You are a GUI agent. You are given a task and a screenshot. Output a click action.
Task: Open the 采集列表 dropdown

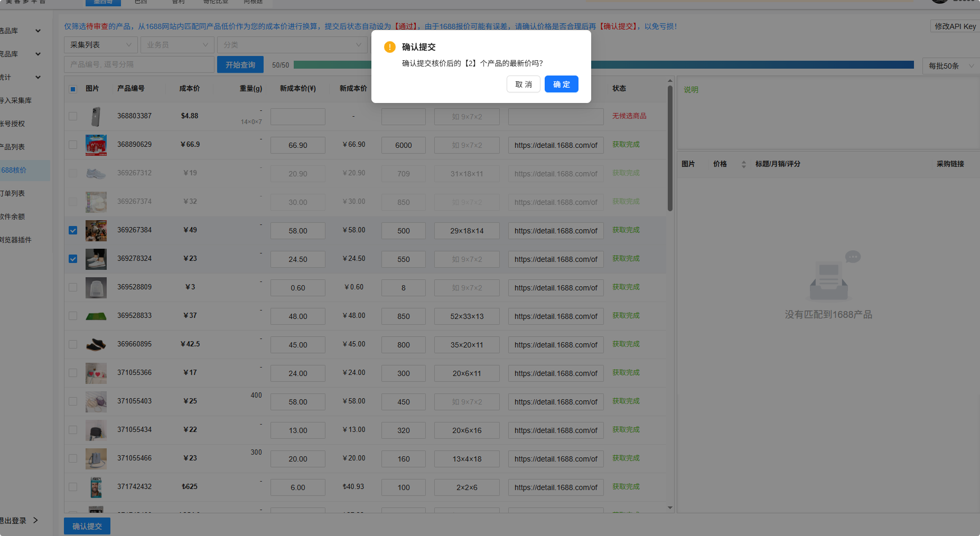click(101, 45)
